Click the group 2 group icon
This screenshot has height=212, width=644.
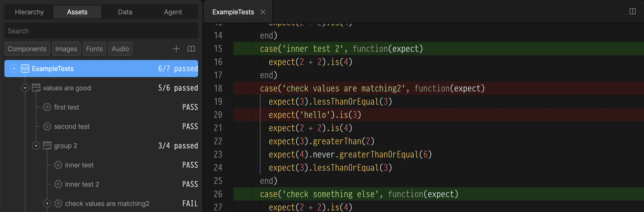tap(47, 146)
